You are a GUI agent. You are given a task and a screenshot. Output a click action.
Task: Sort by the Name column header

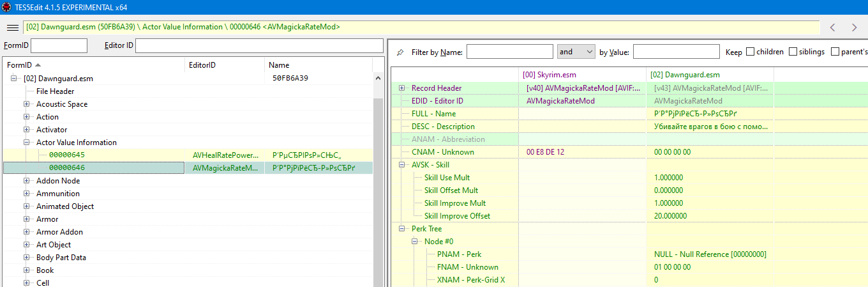pyautogui.click(x=318, y=65)
